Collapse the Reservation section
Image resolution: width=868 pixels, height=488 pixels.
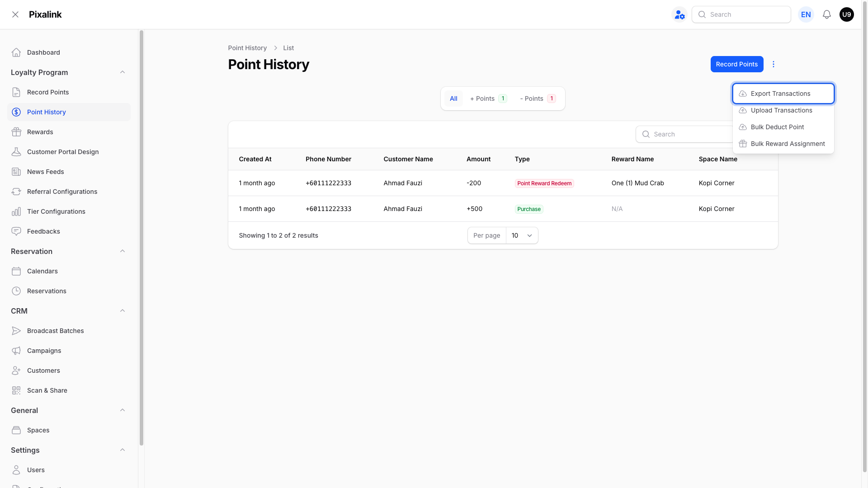click(x=123, y=251)
